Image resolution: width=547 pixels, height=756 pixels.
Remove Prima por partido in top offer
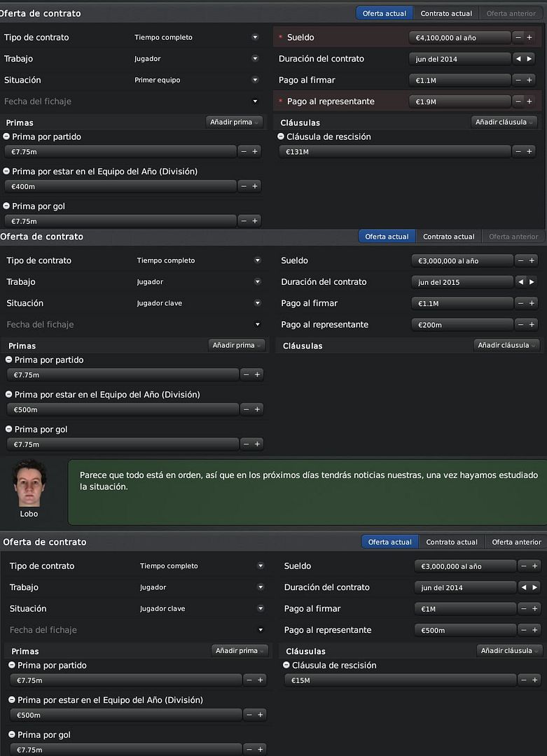6,136
